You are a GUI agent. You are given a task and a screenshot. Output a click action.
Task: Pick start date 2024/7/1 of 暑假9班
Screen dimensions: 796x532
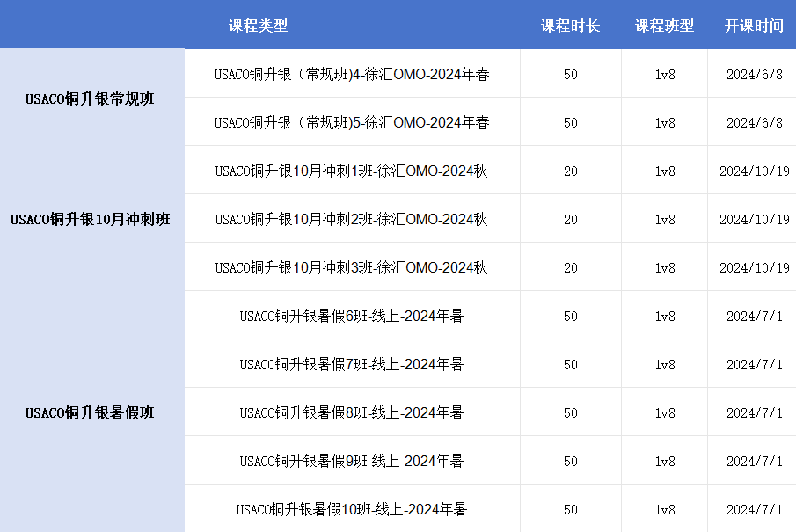click(755, 461)
